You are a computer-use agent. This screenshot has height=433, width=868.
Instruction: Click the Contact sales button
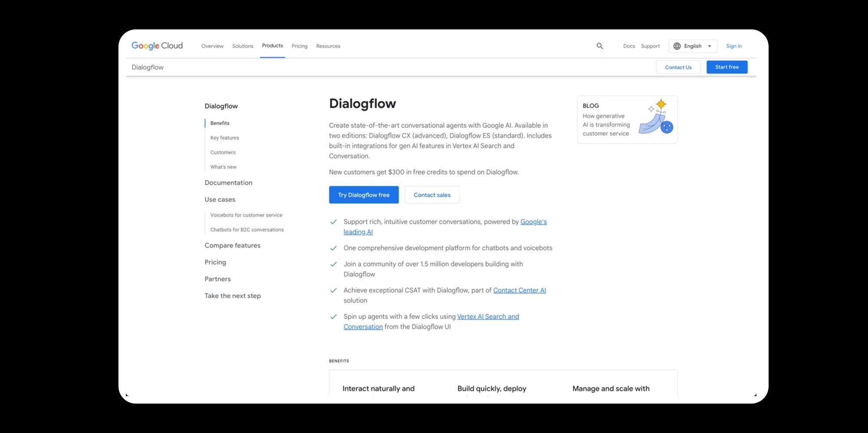(432, 195)
